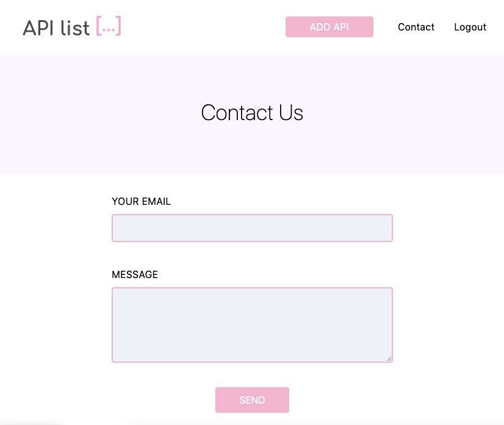The width and height of the screenshot is (504, 425).
Task: Focus the Your Email input field
Action: coord(252,228)
